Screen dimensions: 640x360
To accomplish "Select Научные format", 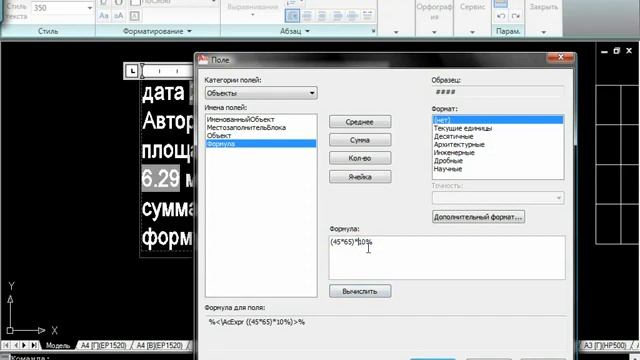I will tap(498, 169).
